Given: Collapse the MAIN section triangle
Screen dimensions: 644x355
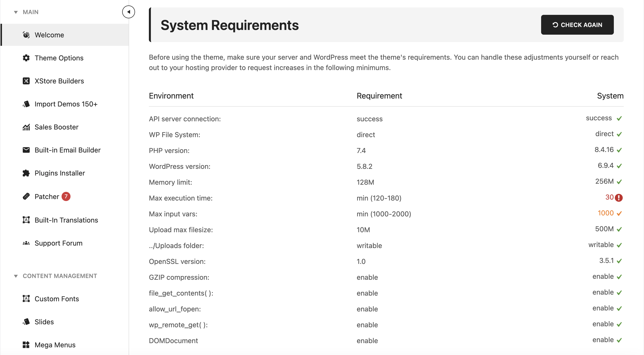Looking at the screenshot, I should 16,12.
